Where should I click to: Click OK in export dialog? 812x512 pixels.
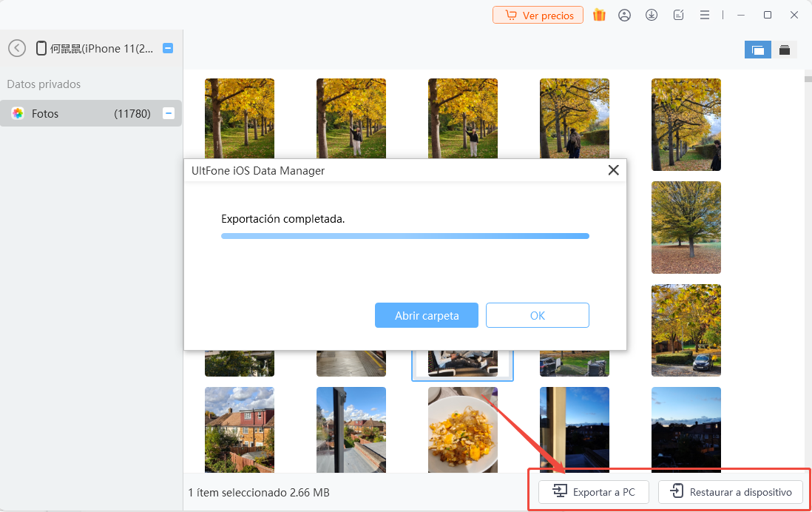(538, 315)
